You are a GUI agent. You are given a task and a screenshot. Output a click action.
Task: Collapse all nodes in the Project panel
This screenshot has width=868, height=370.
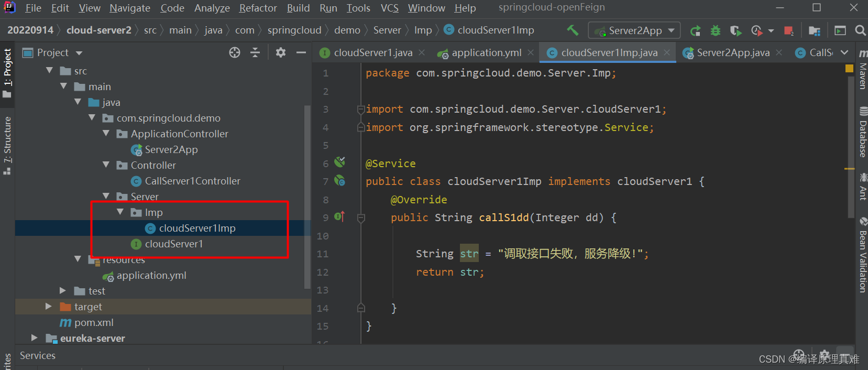pos(255,52)
